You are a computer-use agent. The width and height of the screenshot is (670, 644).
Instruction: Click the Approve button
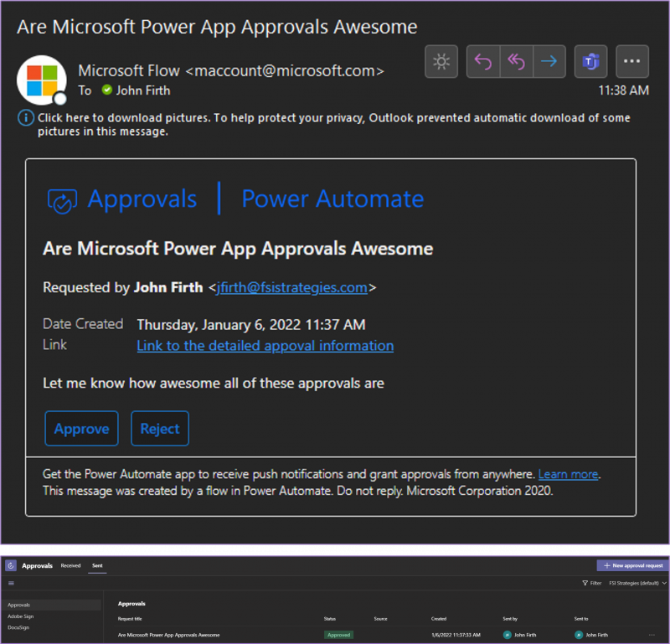pos(81,429)
